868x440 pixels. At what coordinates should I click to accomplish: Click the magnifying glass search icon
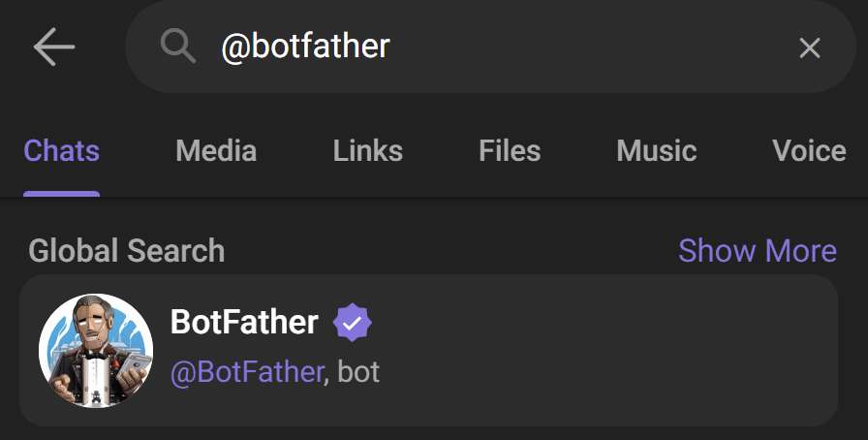[178, 46]
